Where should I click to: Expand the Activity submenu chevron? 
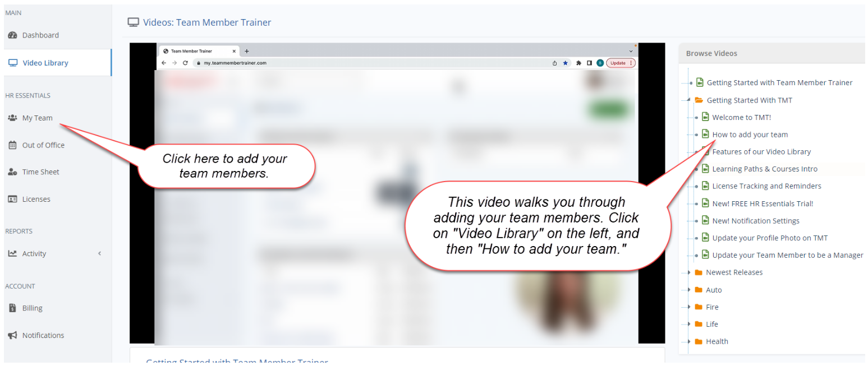coord(100,254)
